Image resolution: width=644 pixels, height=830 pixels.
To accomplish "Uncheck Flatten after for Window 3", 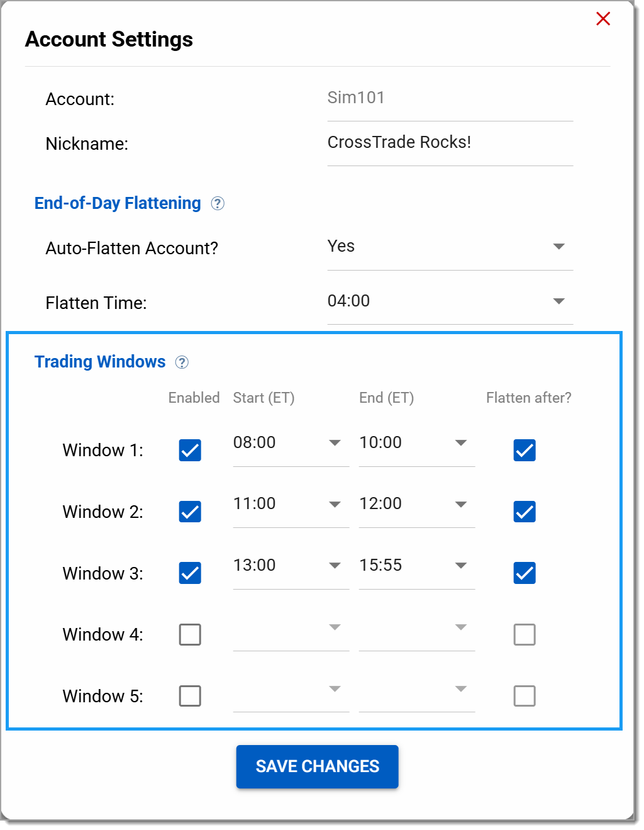I will (x=525, y=573).
